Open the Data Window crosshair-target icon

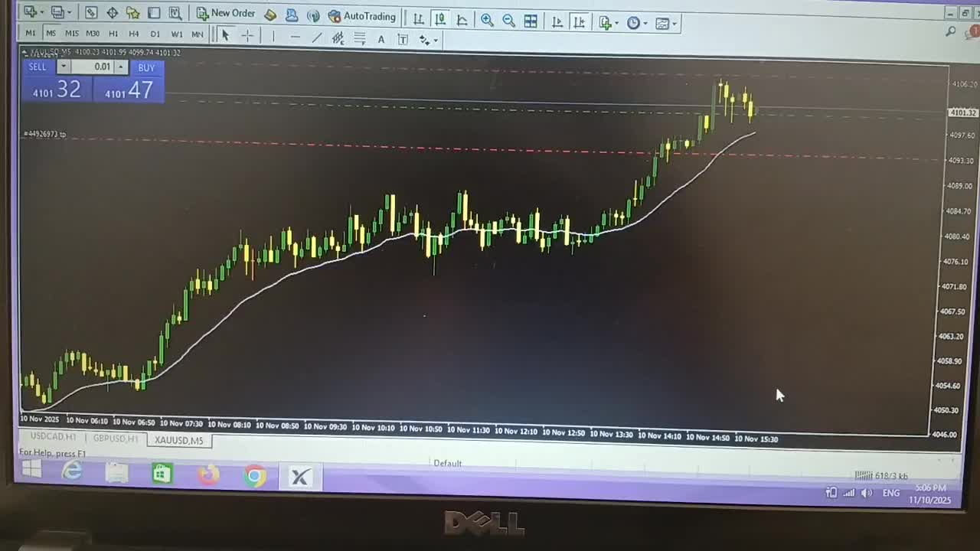[112, 13]
